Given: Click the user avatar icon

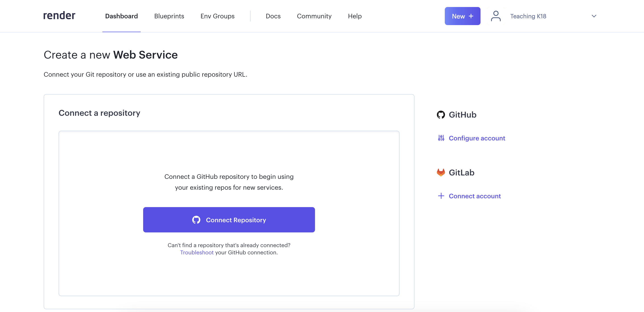Looking at the screenshot, I should (x=495, y=16).
